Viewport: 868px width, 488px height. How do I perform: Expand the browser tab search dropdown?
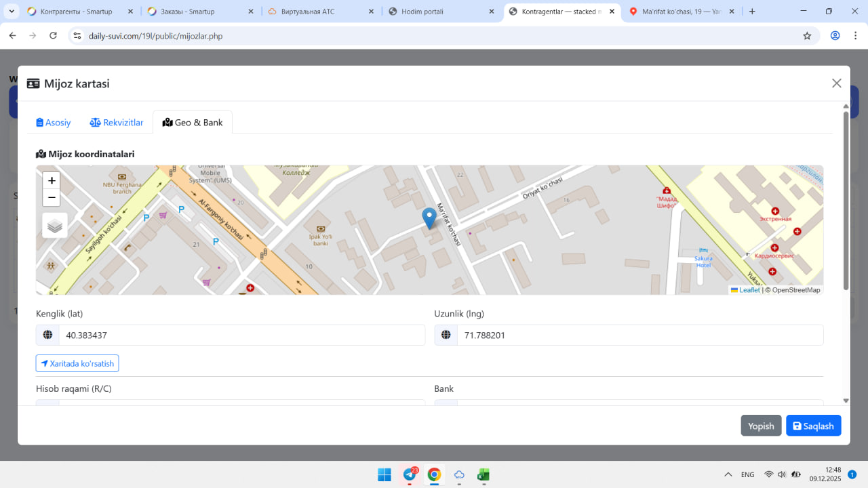click(x=12, y=12)
